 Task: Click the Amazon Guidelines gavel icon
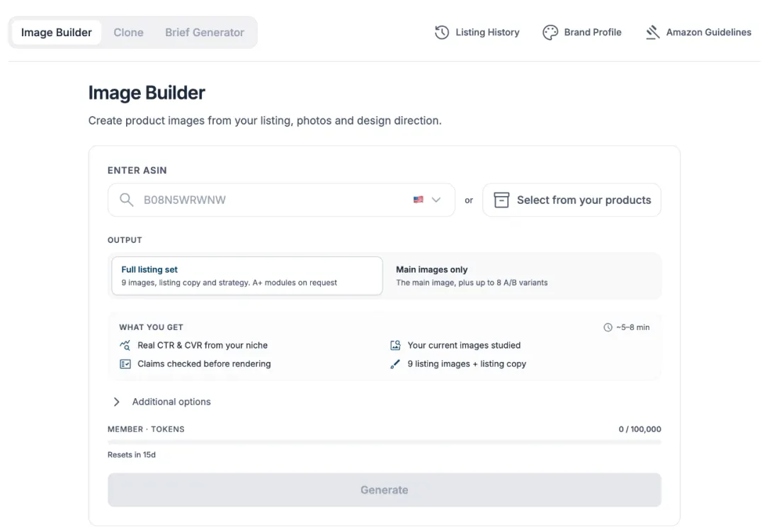coord(652,33)
